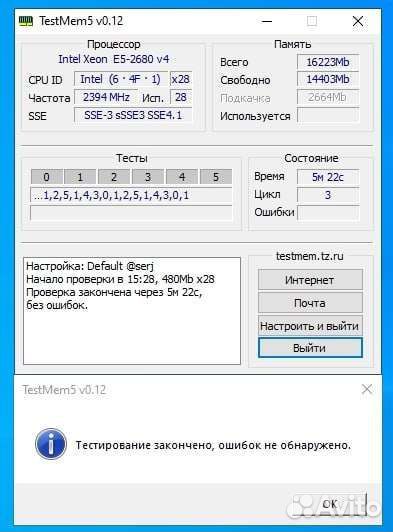Confirm the dialog with the OK button

tap(329, 504)
